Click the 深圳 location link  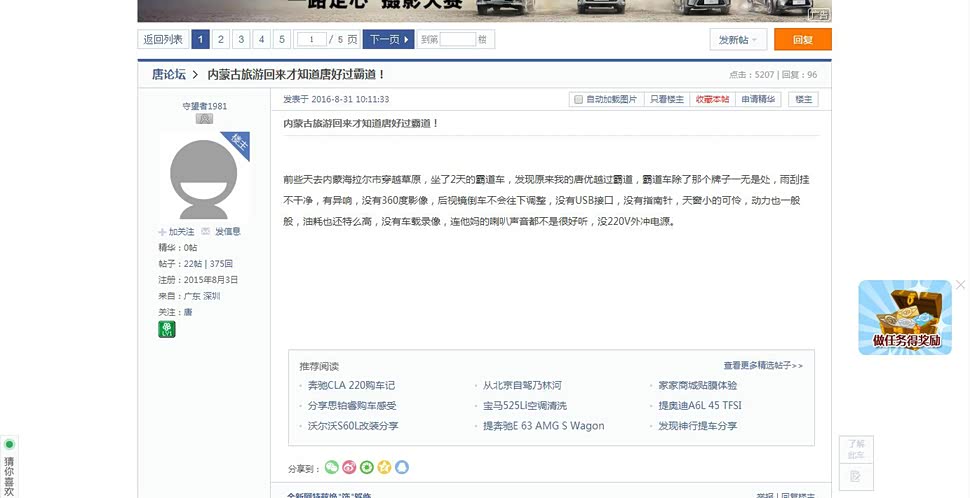(x=212, y=296)
